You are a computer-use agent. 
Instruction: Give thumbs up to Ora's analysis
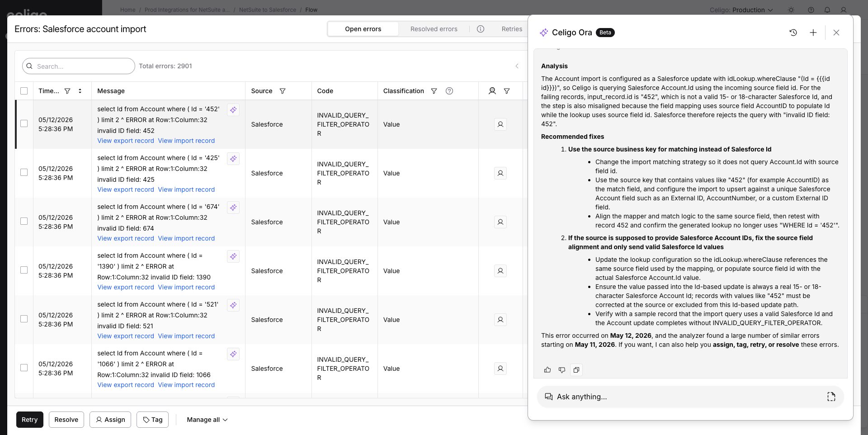(547, 370)
